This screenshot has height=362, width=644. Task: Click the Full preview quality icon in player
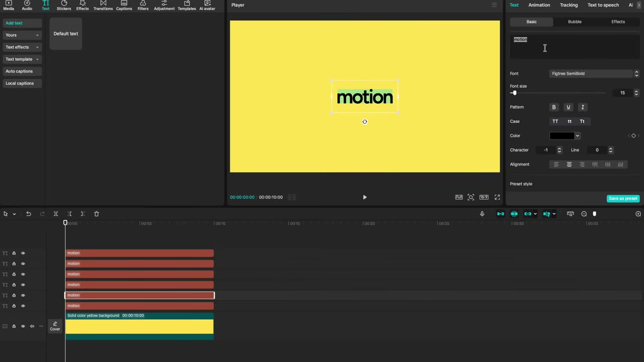459,197
